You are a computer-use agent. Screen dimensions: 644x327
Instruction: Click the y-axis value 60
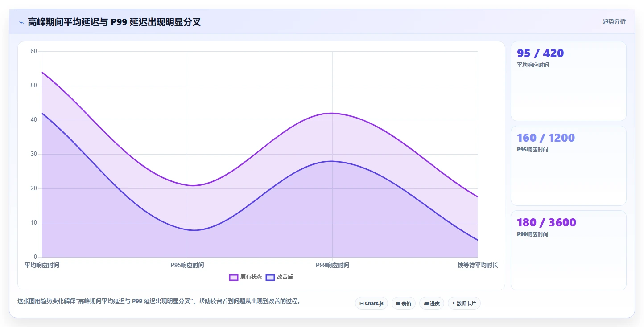point(34,51)
